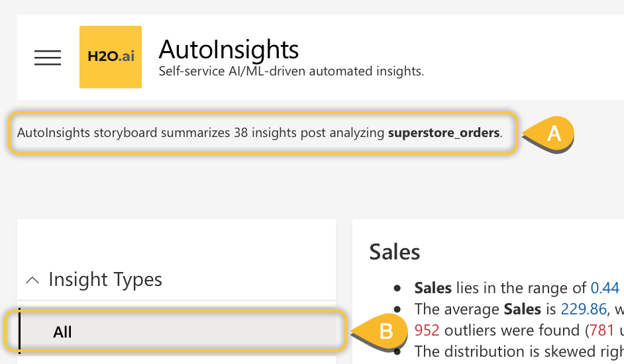This screenshot has height=364, width=624.
Task: Click the yellow callout marker A
Action: tap(553, 134)
